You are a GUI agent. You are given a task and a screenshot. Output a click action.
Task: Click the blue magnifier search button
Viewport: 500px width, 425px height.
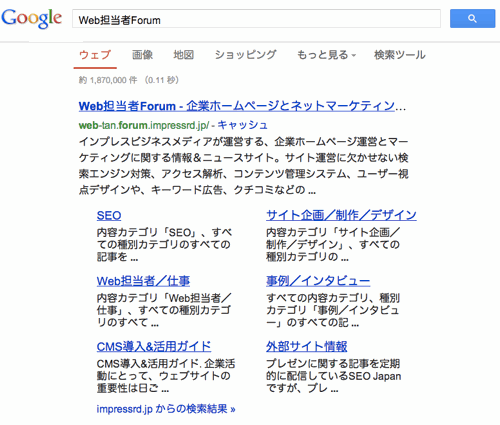click(x=472, y=18)
